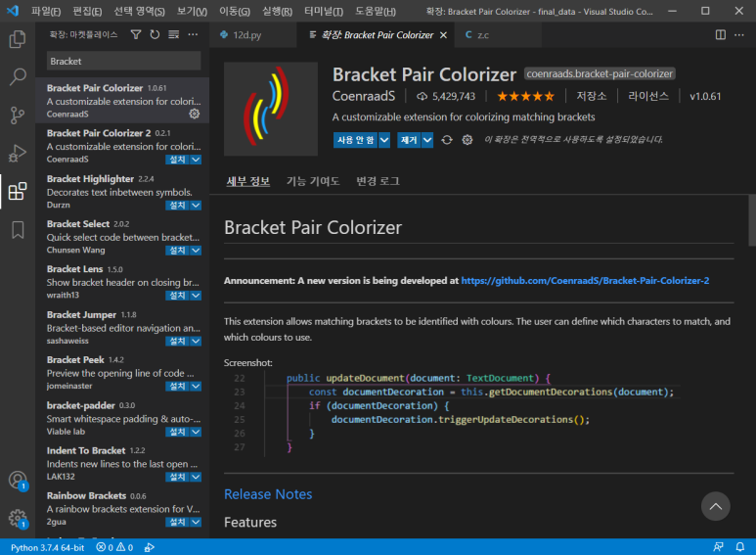This screenshot has width=756, height=555.
Task: Click the extension search box containing Bracket
Action: tap(124, 62)
